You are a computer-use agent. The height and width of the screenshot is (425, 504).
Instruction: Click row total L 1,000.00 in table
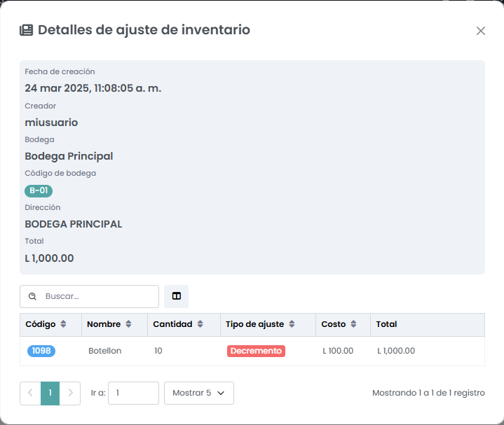coord(396,351)
